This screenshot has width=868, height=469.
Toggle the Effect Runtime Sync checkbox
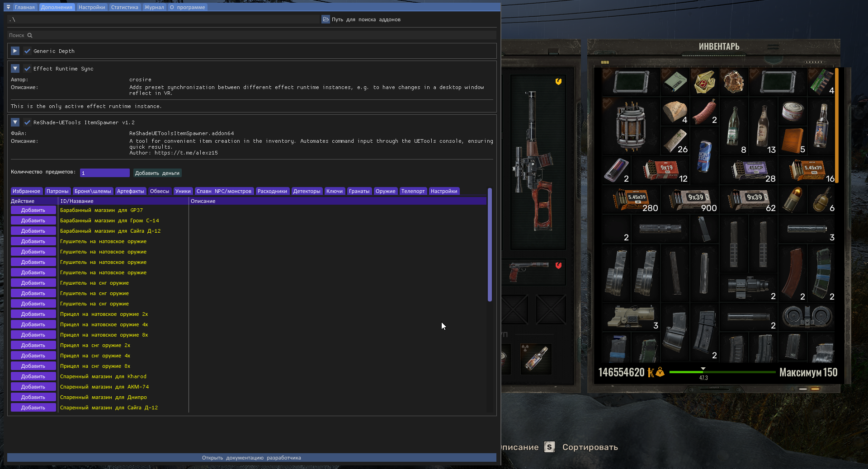coord(27,69)
